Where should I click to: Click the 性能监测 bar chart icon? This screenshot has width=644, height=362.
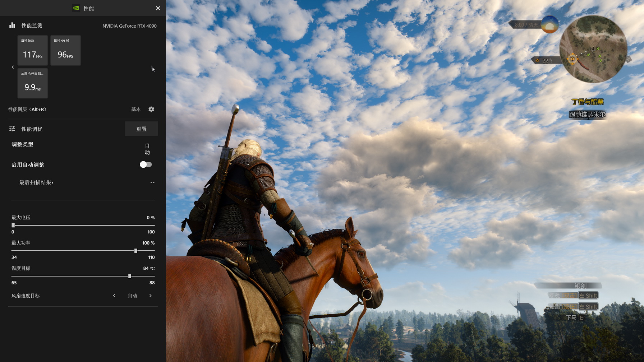click(12, 25)
